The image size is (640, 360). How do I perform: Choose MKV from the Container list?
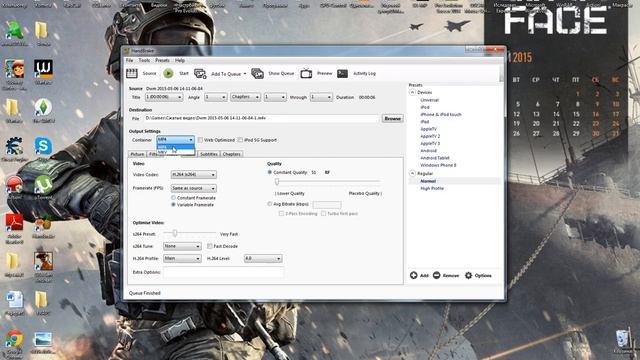click(x=176, y=152)
